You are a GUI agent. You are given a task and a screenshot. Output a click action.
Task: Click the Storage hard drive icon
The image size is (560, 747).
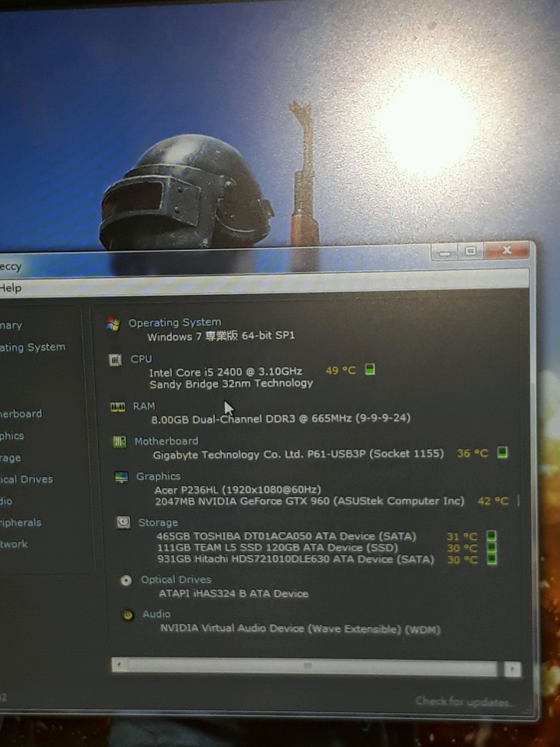[124, 523]
